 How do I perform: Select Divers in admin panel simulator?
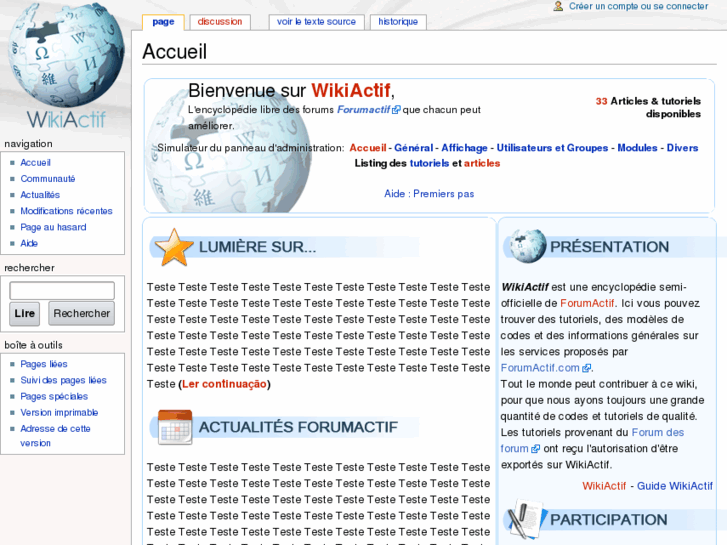[682, 148]
